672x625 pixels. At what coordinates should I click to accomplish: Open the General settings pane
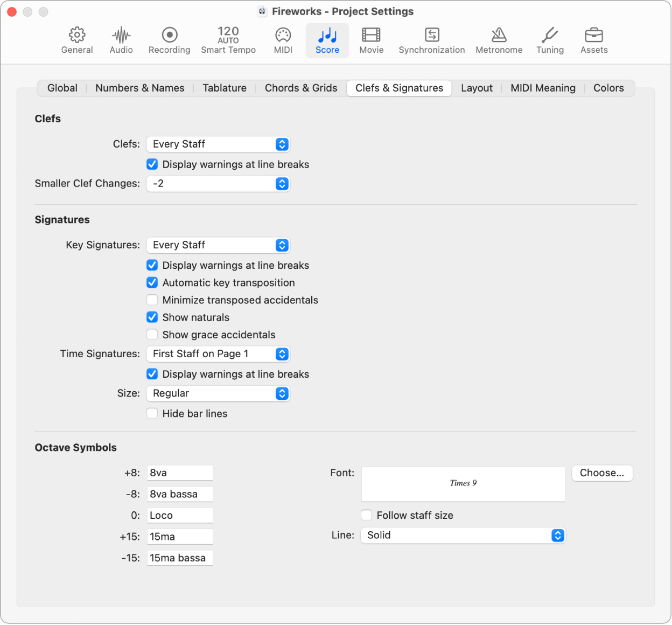(x=76, y=40)
